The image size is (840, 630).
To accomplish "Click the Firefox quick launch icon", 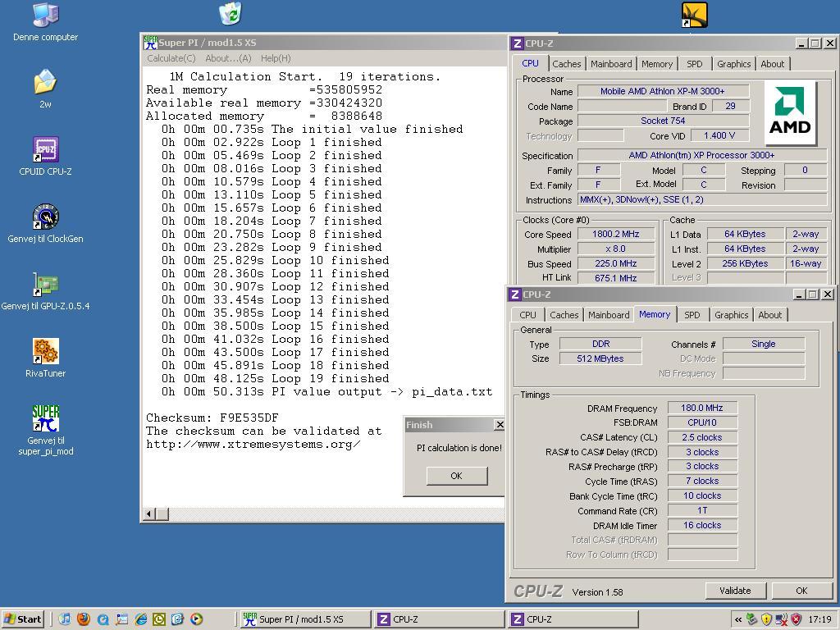I will coord(84,619).
